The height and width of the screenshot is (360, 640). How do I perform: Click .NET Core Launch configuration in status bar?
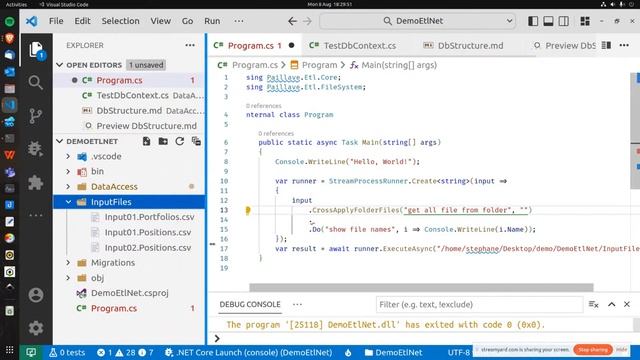tap(249, 352)
